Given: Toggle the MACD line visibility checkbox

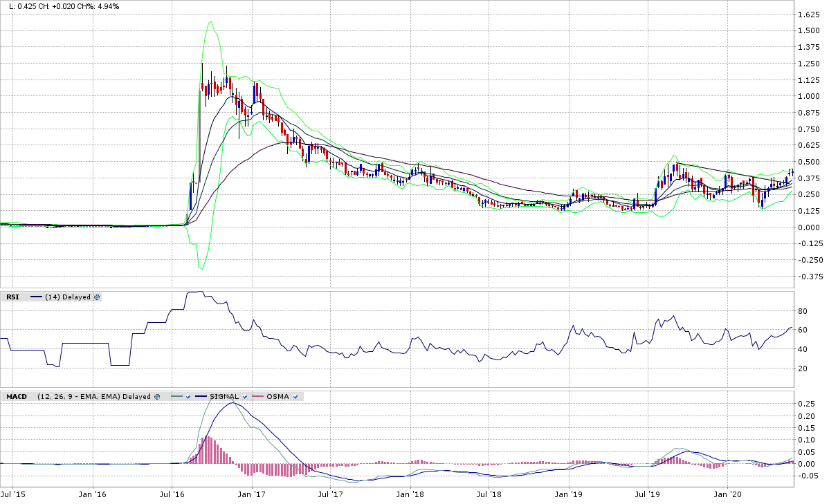Looking at the screenshot, I should 189,397.
